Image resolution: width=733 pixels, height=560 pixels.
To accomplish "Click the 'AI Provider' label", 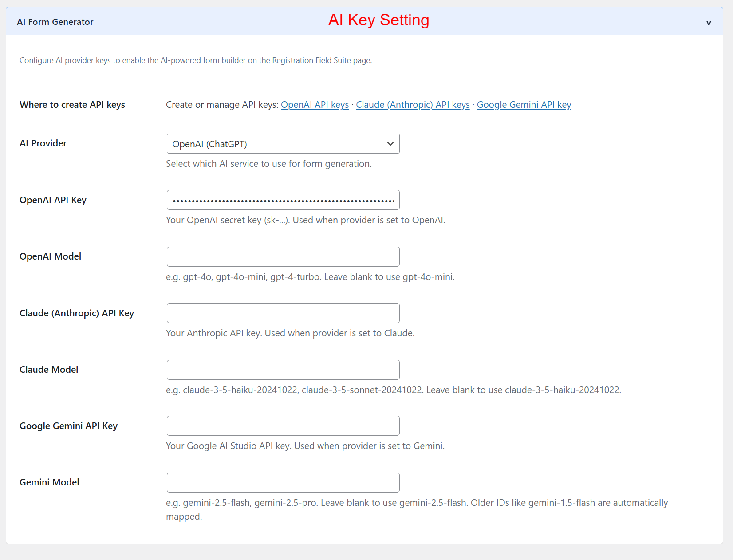I will coord(43,143).
